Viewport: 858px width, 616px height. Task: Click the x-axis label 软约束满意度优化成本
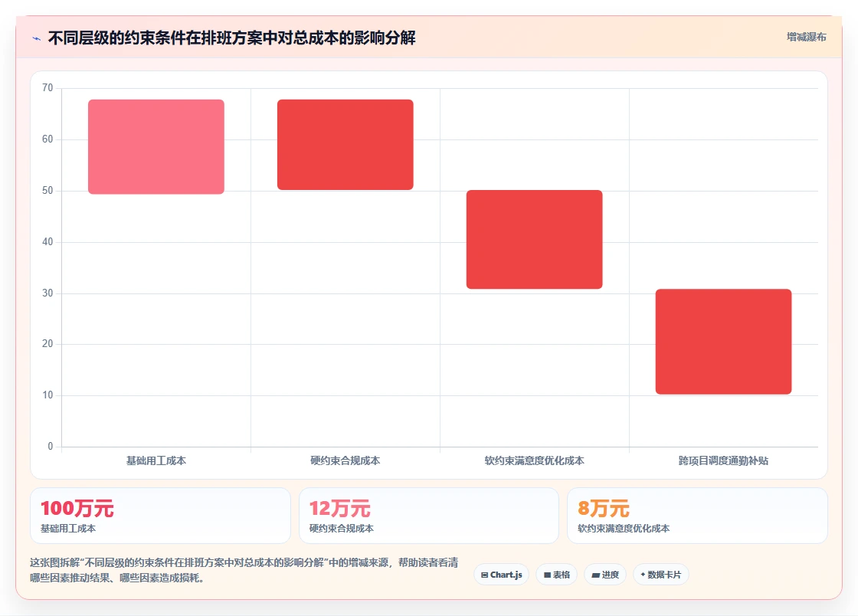(534, 460)
